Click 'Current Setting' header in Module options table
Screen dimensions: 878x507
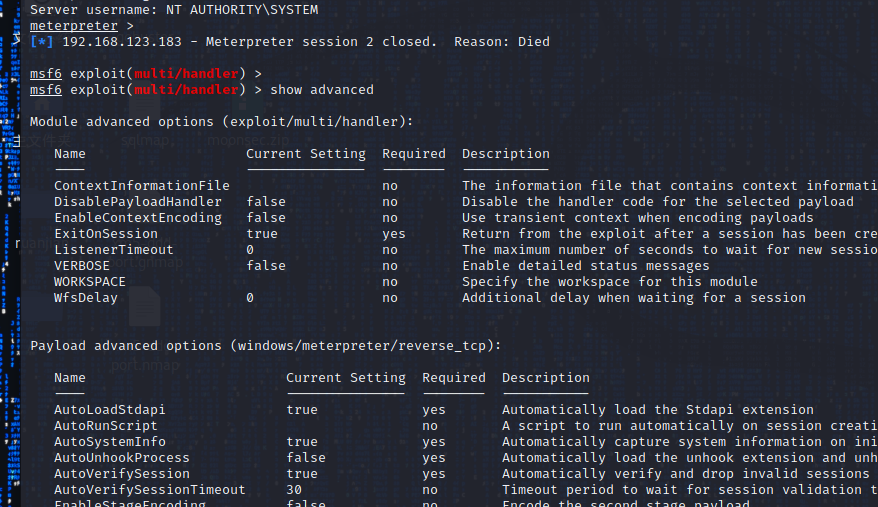pos(306,154)
